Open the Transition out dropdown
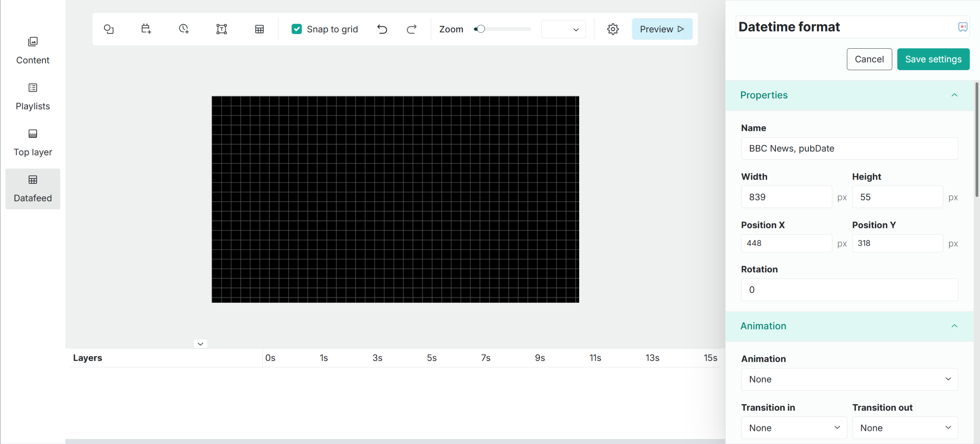This screenshot has width=980, height=444. tap(905, 428)
